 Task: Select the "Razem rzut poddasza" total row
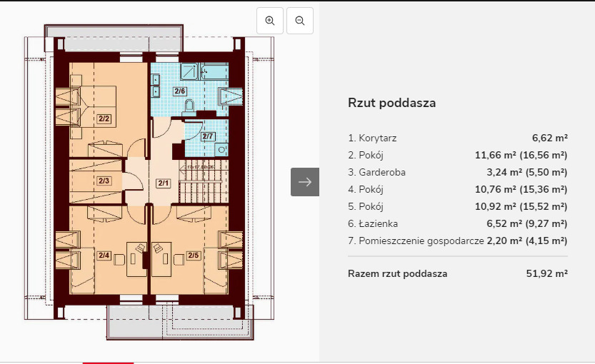tap(397, 273)
